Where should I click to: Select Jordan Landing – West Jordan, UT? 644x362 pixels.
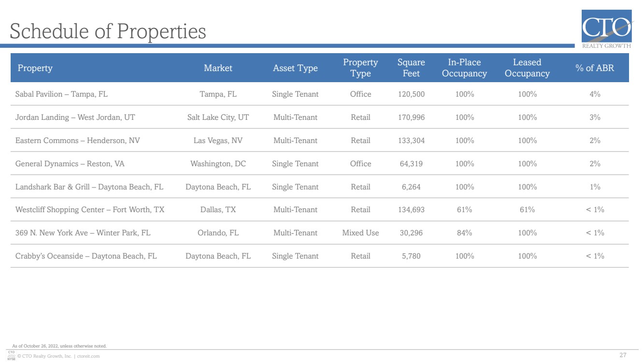coord(75,117)
